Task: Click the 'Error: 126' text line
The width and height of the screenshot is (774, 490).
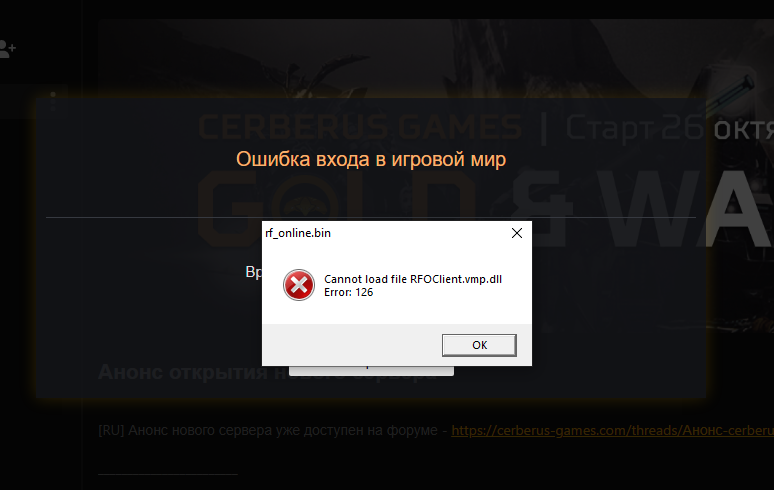Action: point(348,292)
